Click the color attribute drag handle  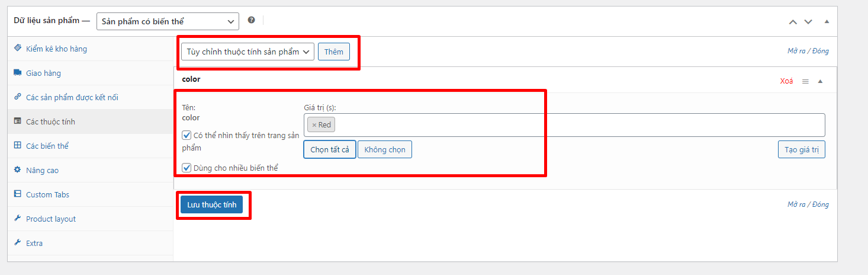point(805,81)
